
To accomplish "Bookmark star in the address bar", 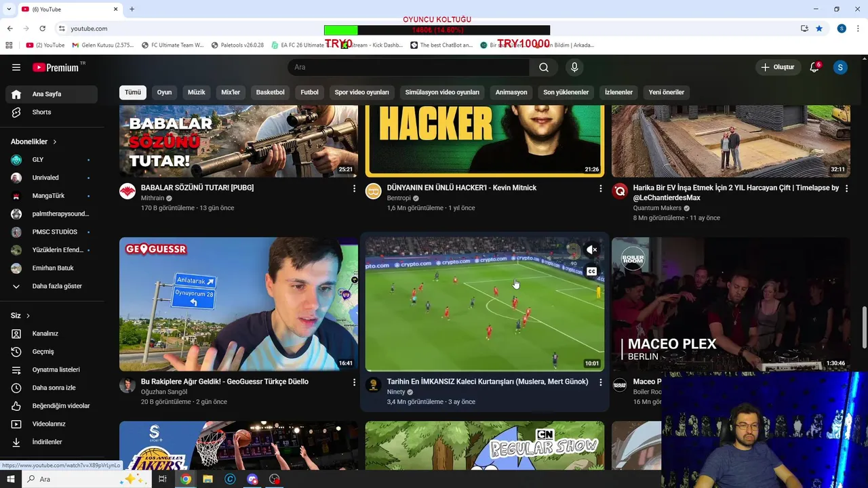I will 819,28.
